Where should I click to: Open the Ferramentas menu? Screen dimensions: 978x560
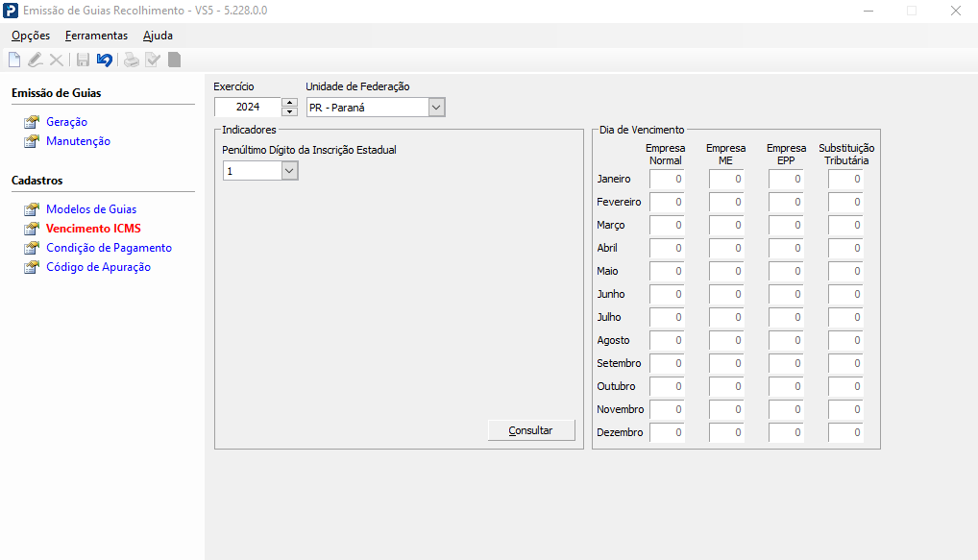tap(97, 36)
